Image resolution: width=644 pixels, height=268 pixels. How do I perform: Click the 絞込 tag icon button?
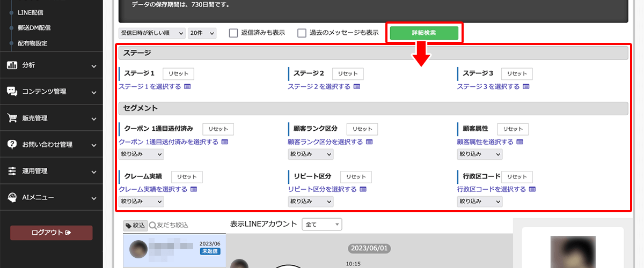135,225
